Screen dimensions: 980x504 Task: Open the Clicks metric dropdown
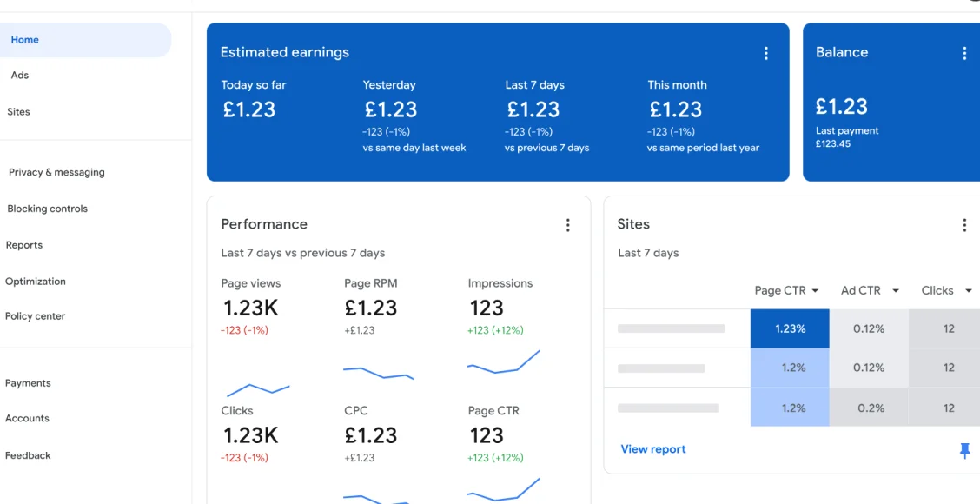tap(945, 290)
